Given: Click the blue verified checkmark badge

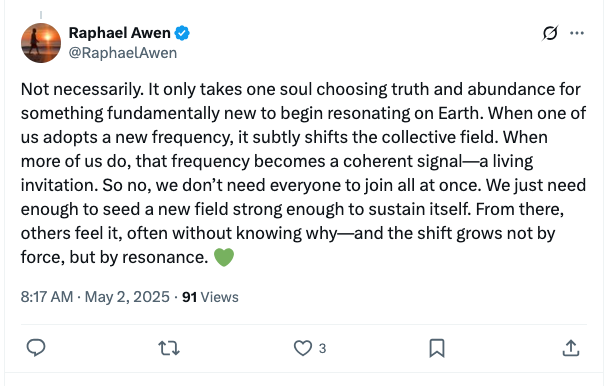Looking at the screenshot, I should (182, 34).
